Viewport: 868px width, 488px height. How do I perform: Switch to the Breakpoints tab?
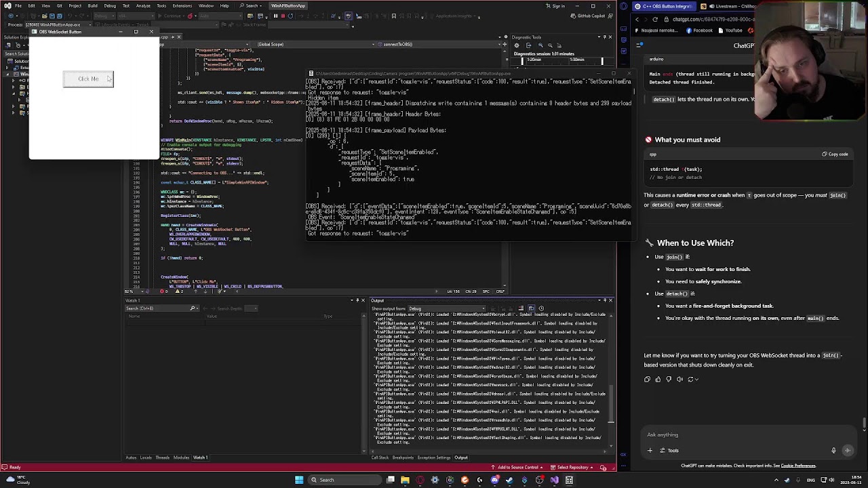[x=403, y=457]
